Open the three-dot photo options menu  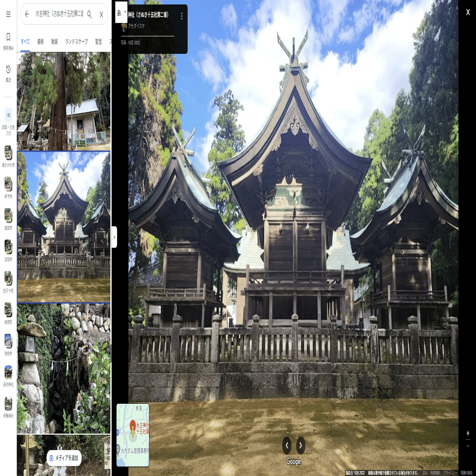point(181,16)
